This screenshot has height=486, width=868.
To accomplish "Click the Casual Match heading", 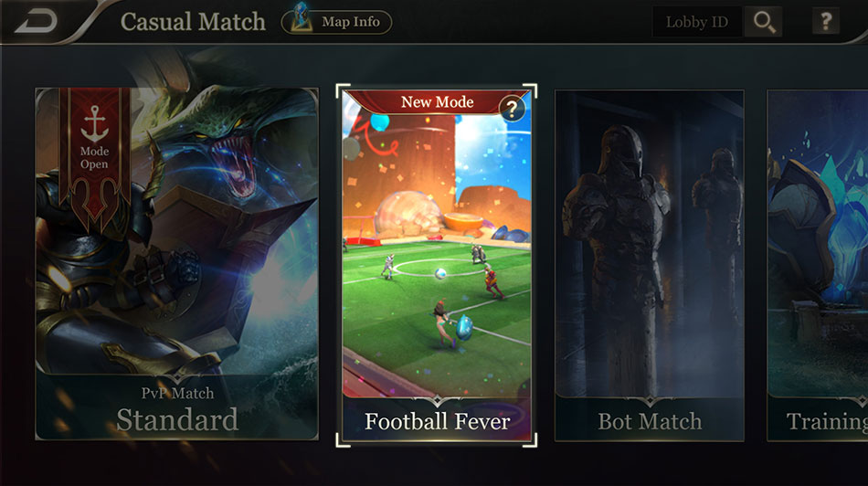I will coord(193,22).
